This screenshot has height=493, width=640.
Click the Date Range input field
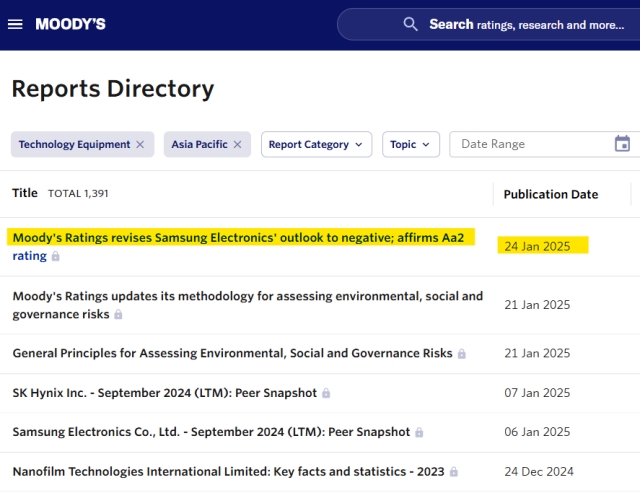pyautogui.click(x=530, y=145)
